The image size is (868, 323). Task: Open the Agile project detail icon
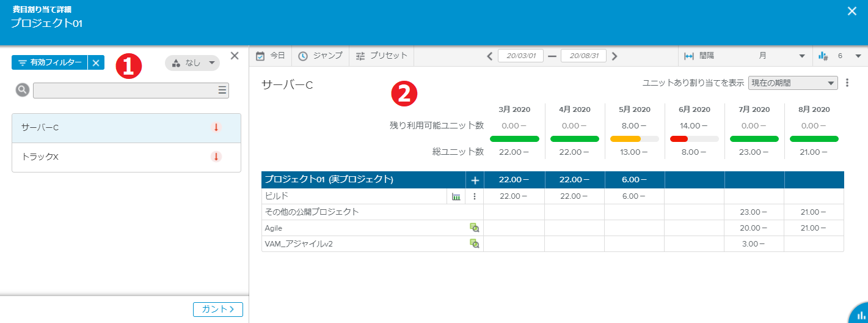coord(474,228)
